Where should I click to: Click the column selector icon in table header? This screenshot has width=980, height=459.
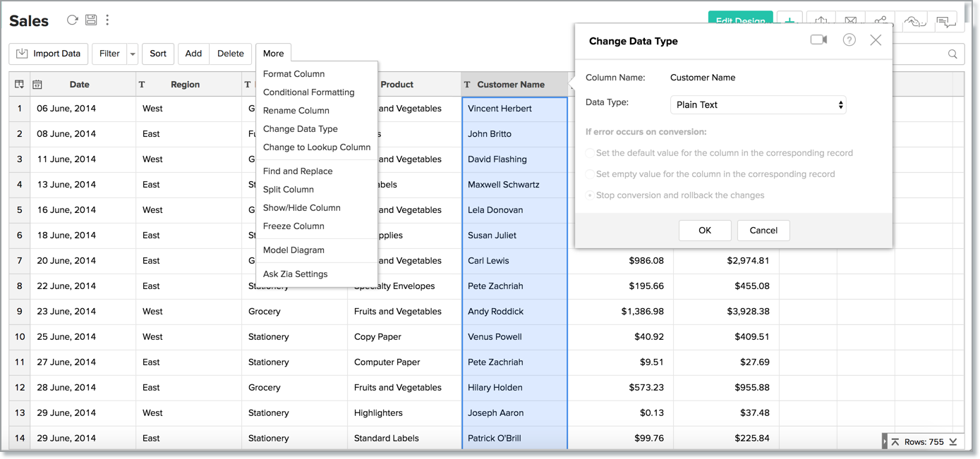pos(19,85)
